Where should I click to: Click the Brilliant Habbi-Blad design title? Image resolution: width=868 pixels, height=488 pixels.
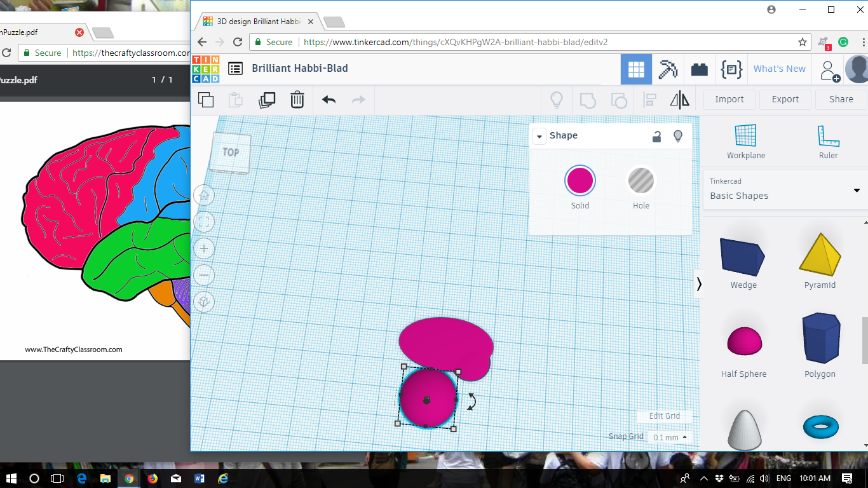point(300,68)
